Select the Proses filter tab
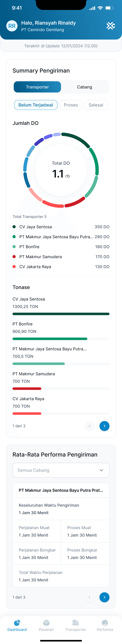 [x=71, y=105]
